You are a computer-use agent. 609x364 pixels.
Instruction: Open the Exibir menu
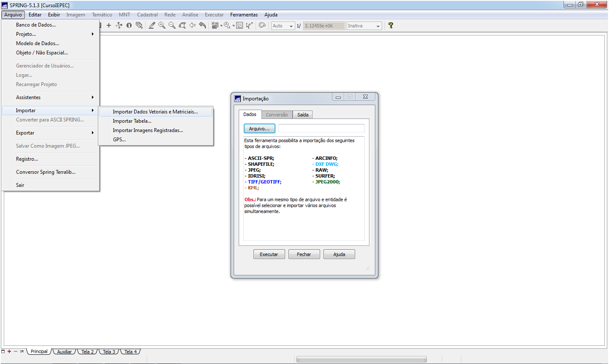[x=54, y=15]
